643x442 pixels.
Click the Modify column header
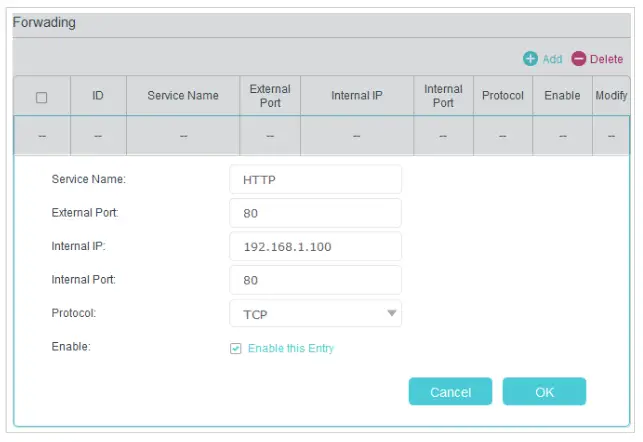[x=611, y=96]
